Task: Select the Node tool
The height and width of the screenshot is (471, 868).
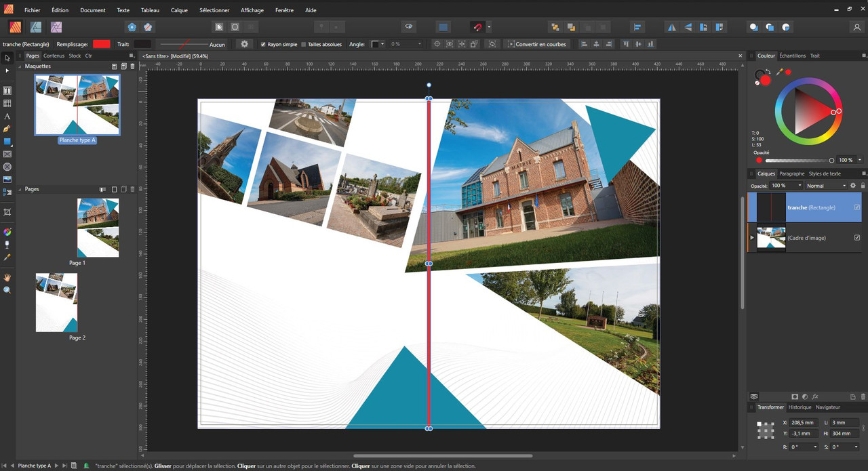Action: (x=7, y=70)
